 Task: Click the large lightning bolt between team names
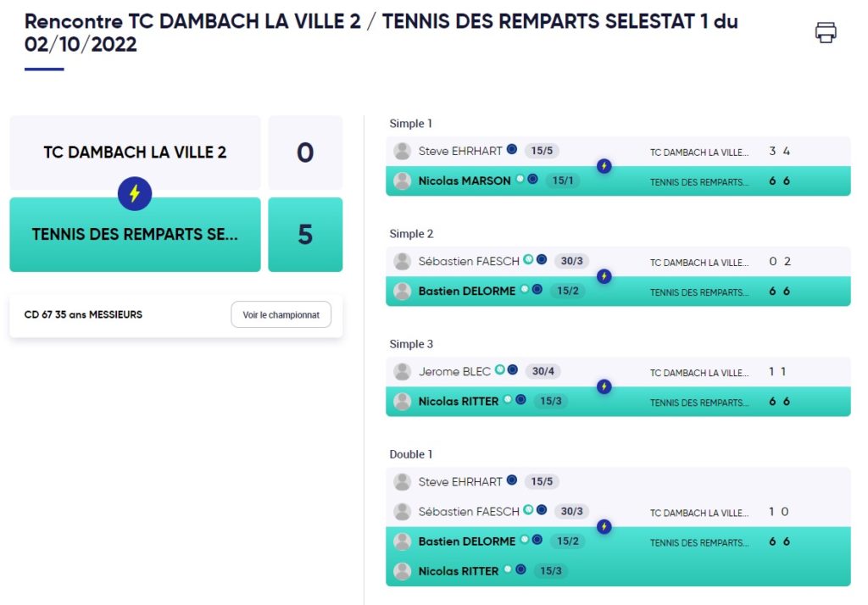pyautogui.click(x=135, y=194)
